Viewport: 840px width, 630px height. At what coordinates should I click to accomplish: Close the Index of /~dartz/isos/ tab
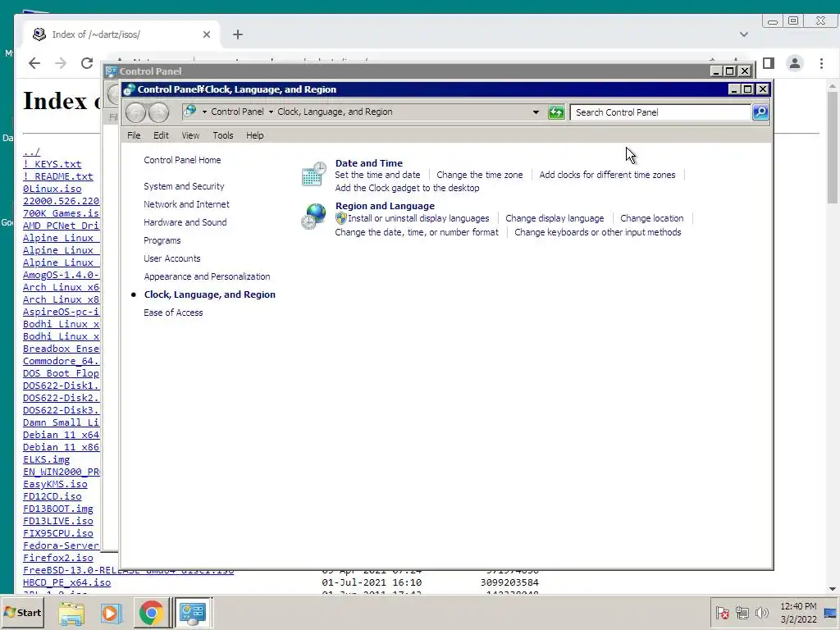tap(206, 34)
